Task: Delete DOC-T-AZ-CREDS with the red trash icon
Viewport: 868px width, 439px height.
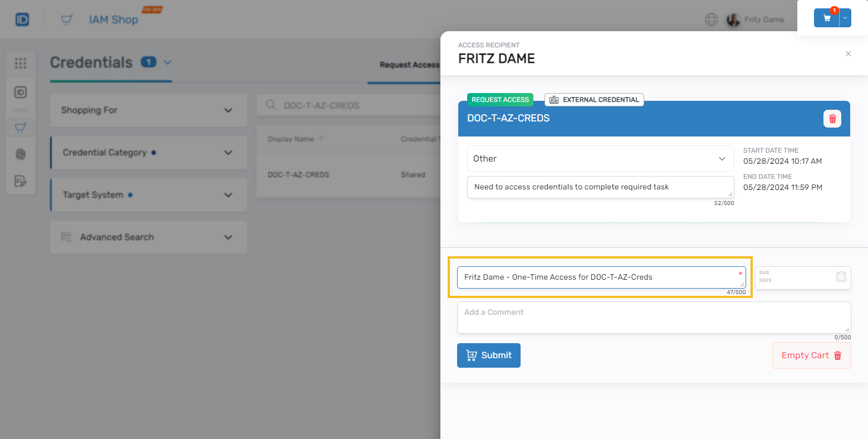Action: click(832, 119)
